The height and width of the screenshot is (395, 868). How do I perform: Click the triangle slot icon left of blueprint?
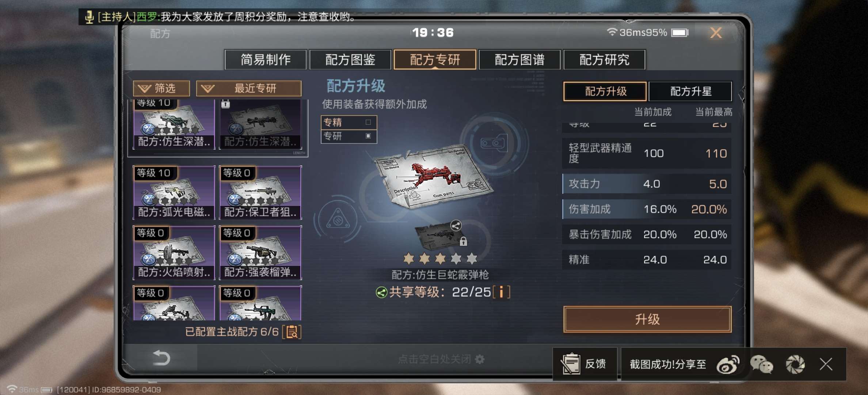pos(338,219)
